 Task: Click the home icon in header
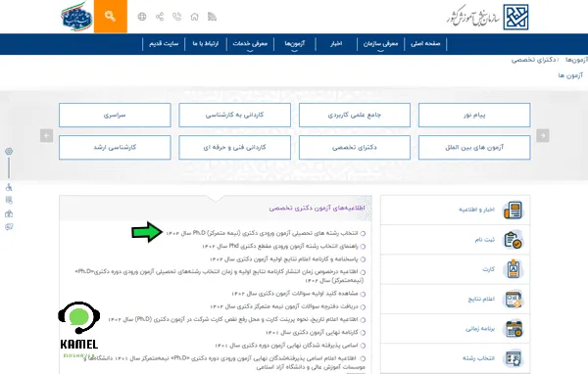(194, 17)
